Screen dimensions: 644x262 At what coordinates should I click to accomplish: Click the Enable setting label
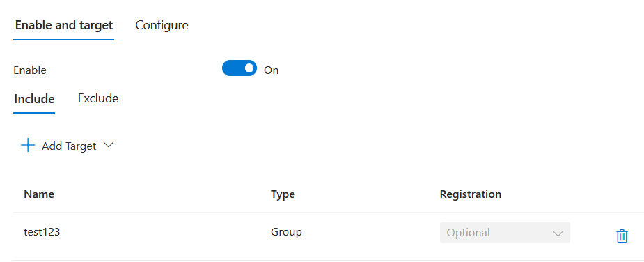point(30,70)
